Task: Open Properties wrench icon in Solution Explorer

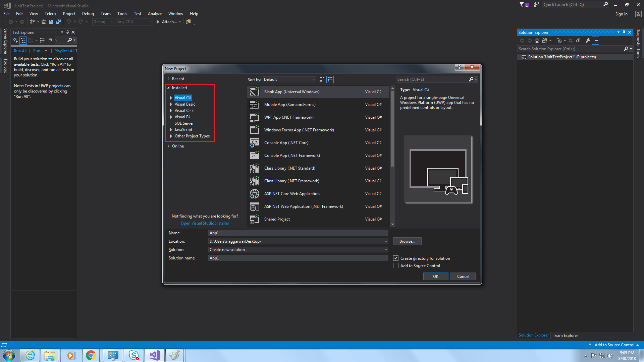Action: [588, 41]
